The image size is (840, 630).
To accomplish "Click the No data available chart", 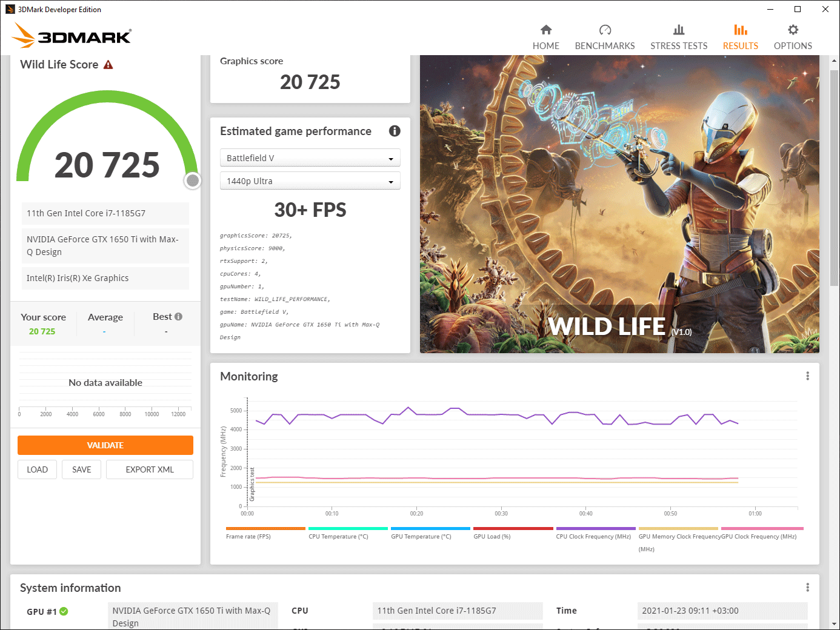I will 105,383.
